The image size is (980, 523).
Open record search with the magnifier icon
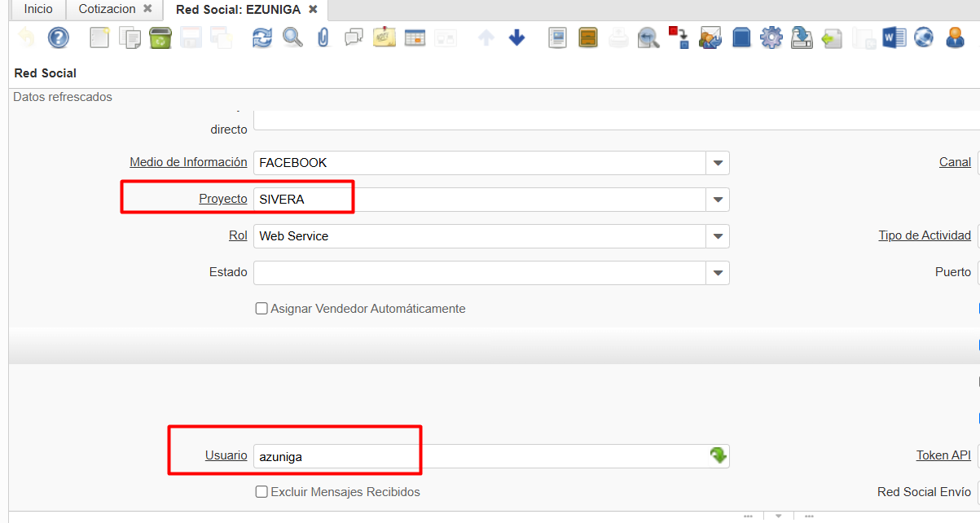[292, 37]
